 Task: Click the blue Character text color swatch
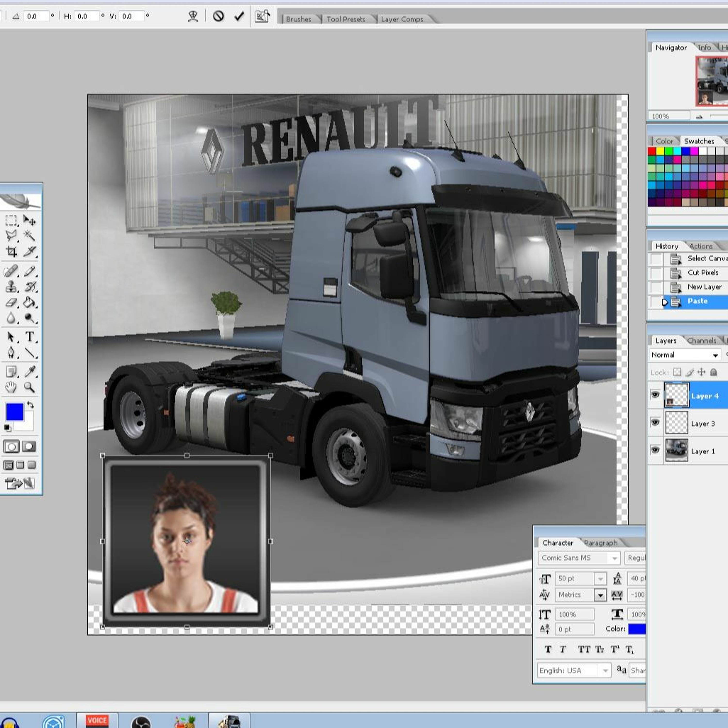(637, 629)
